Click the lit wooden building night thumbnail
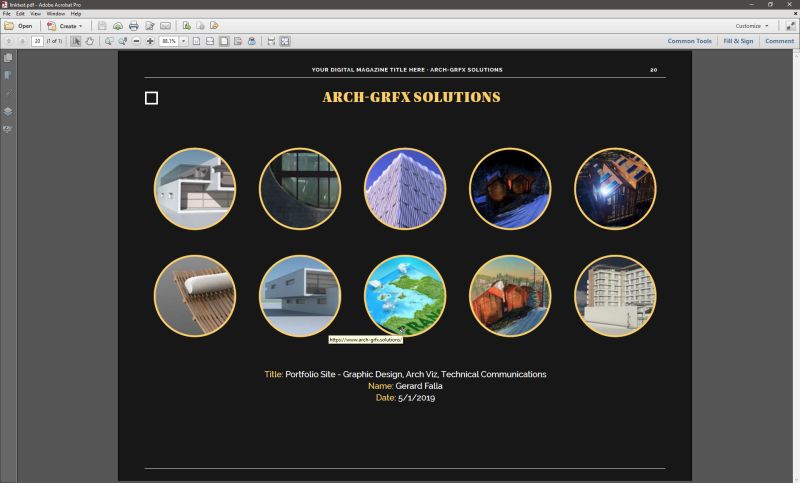This screenshot has height=483, width=800. (x=615, y=189)
